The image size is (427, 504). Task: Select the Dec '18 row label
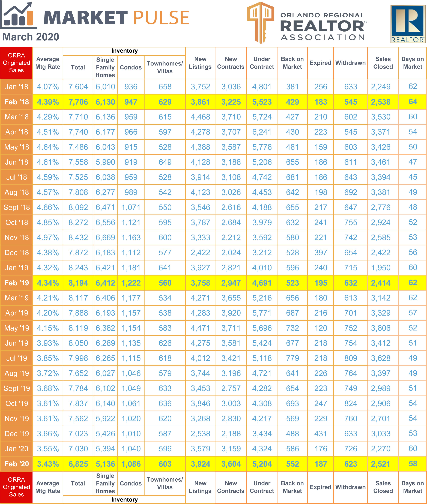[16, 253]
